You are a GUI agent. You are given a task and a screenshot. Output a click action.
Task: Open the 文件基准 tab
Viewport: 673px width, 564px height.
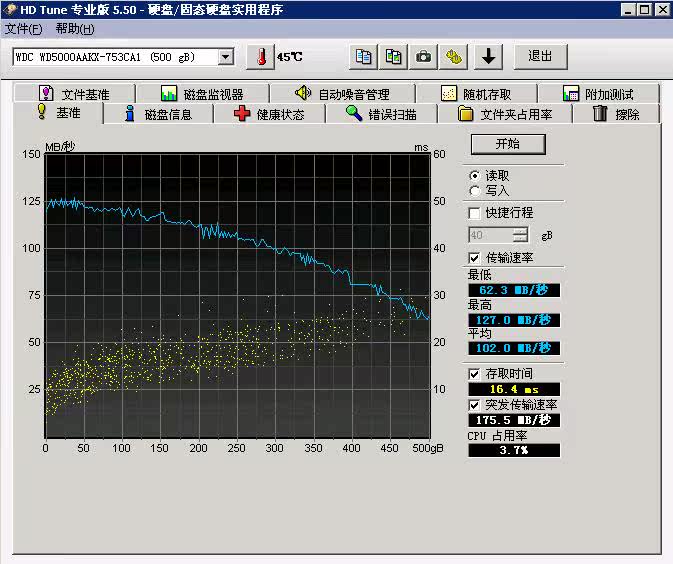tap(74, 94)
